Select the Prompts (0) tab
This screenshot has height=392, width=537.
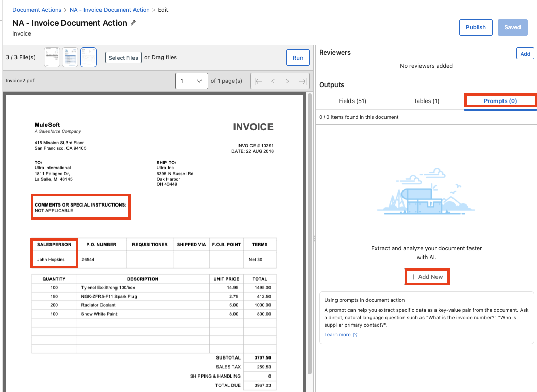(500, 101)
